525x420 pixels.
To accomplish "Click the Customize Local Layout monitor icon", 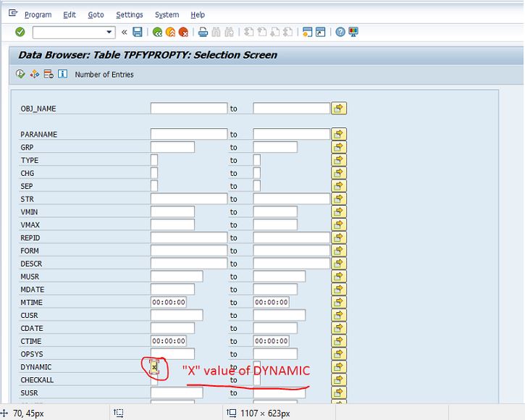I will [x=353, y=32].
